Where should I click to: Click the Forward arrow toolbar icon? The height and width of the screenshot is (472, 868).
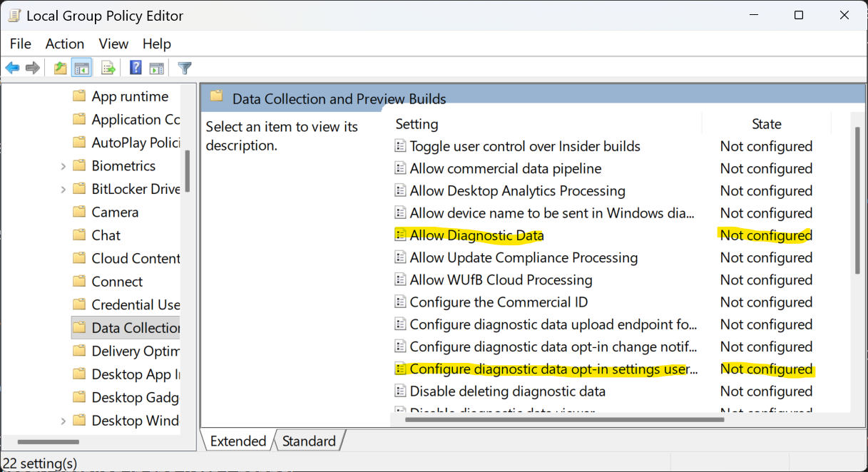[x=33, y=68]
